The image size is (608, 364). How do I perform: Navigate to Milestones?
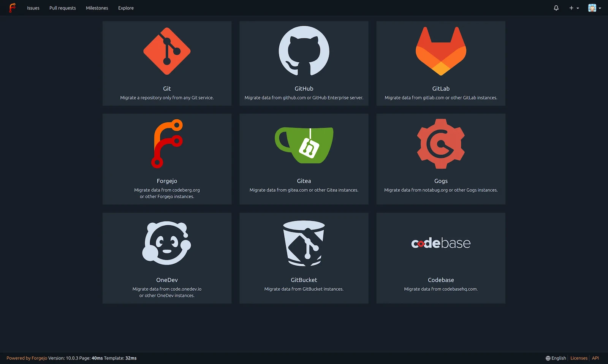pyautogui.click(x=97, y=8)
